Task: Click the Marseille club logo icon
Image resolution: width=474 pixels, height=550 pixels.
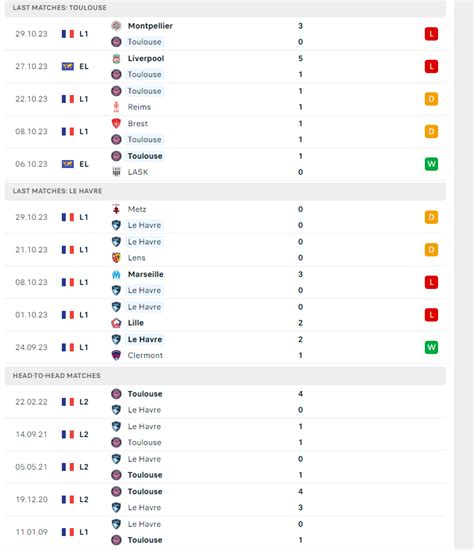Action: coord(116,274)
